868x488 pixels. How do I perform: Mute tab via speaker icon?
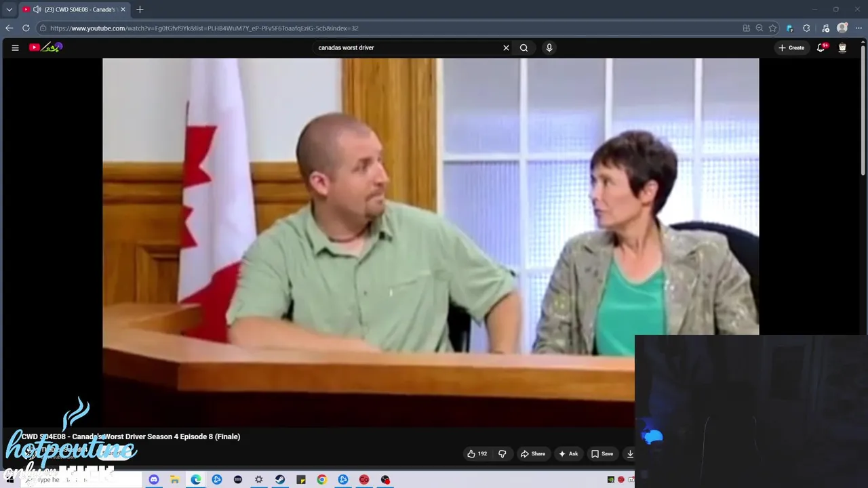pyautogui.click(x=37, y=9)
